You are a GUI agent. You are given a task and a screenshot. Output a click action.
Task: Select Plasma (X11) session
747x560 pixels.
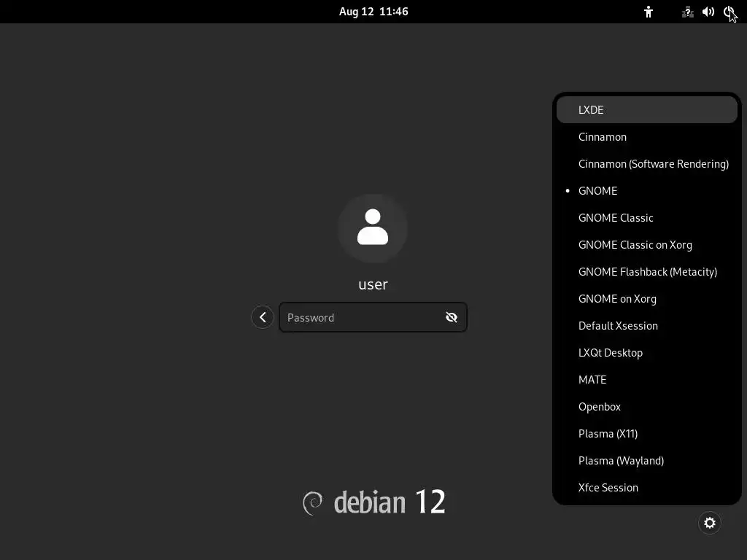(x=646, y=434)
